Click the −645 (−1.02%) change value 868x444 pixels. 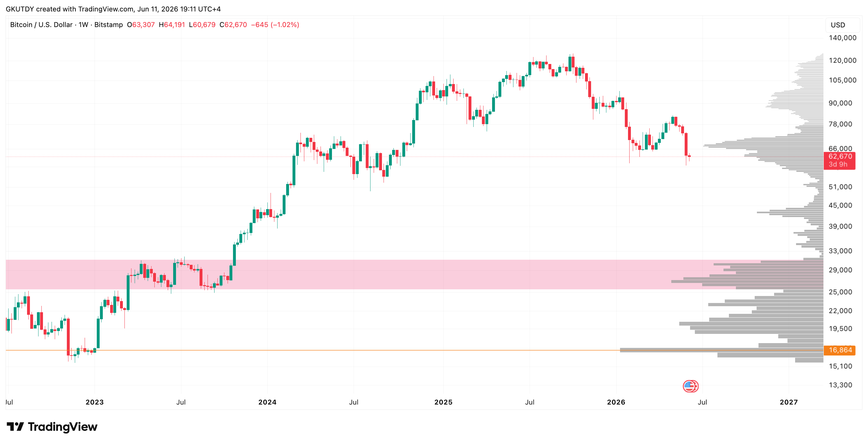click(x=275, y=25)
